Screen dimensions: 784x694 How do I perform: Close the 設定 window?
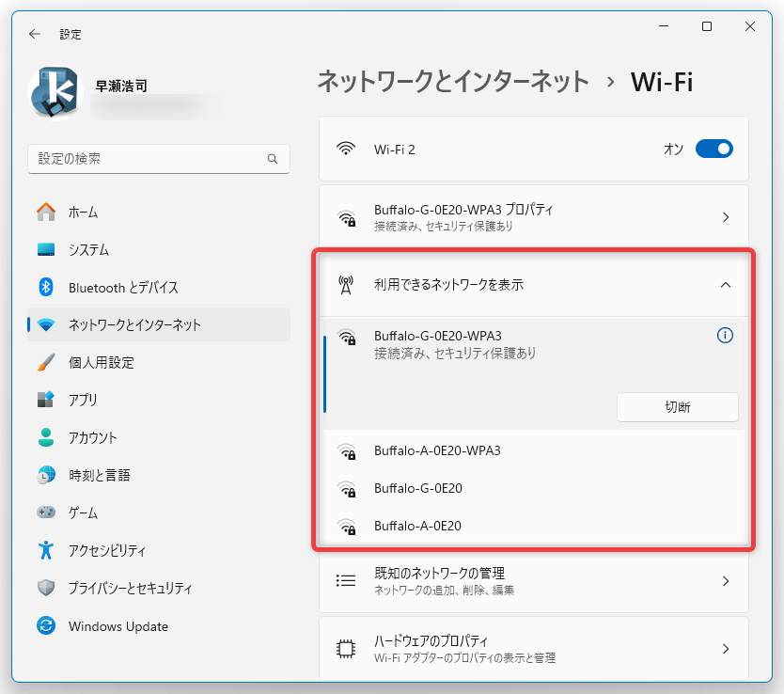point(749,26)
